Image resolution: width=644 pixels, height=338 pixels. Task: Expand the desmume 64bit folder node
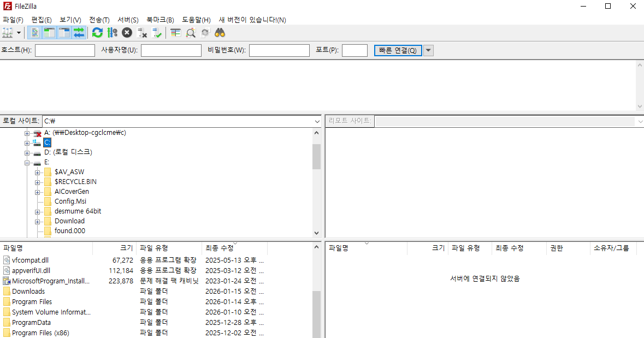point(37,212)
